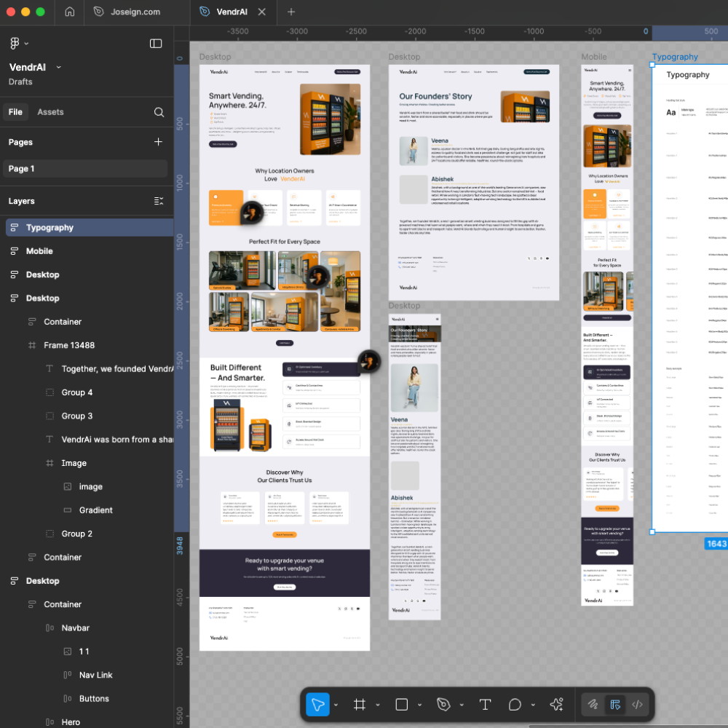Switch to Dev Mode
Viewport: 728px width, 728px height.
point(637,704)
